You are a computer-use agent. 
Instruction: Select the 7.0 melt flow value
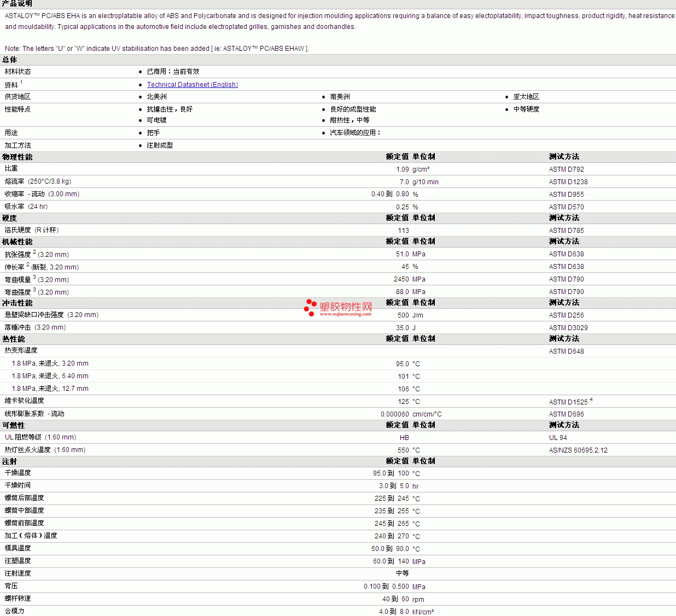click(404, 182)
